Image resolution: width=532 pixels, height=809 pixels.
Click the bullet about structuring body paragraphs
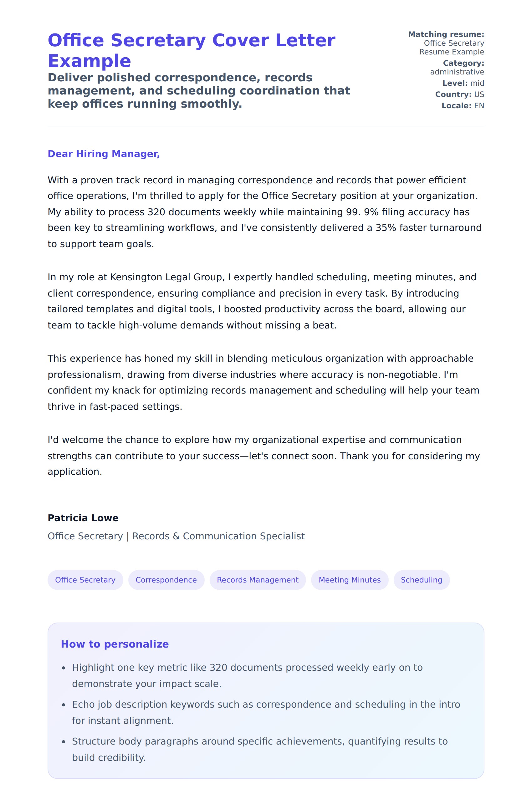259,749
